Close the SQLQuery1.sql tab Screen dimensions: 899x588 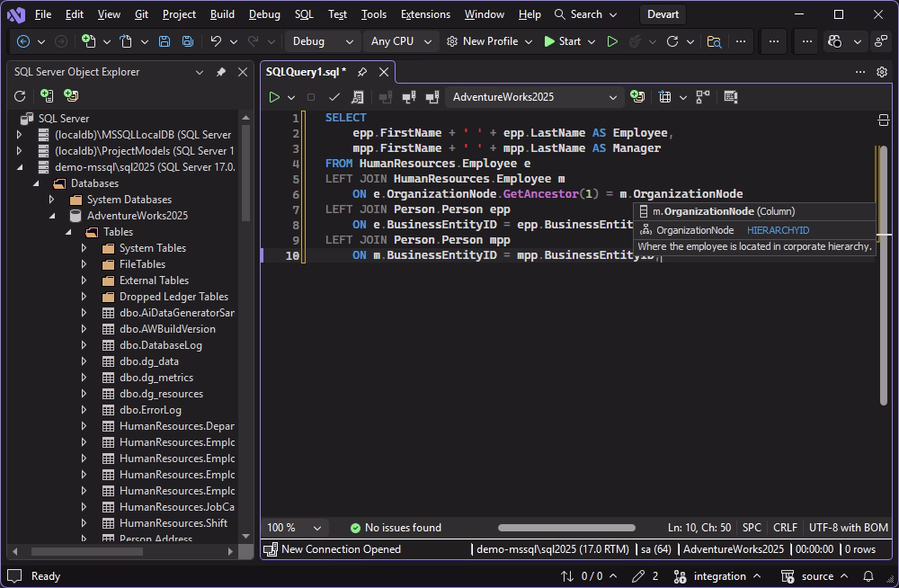click(384, 72)
